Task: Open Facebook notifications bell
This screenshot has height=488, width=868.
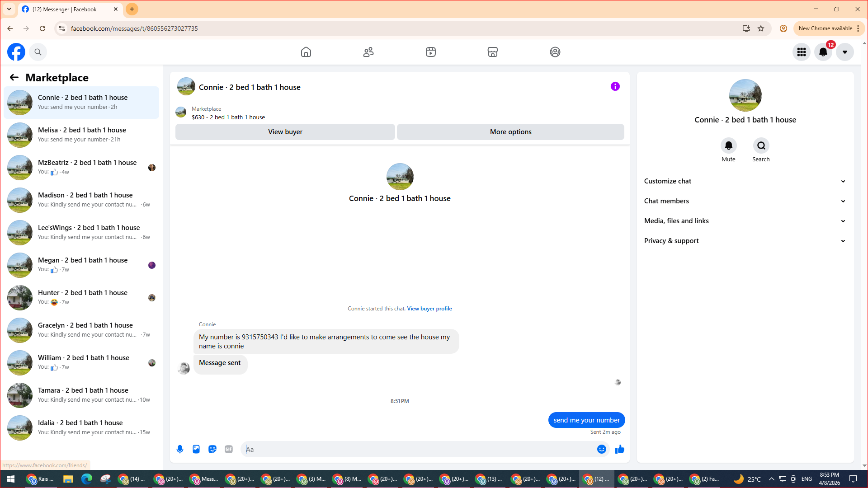Action: point(823,52)
